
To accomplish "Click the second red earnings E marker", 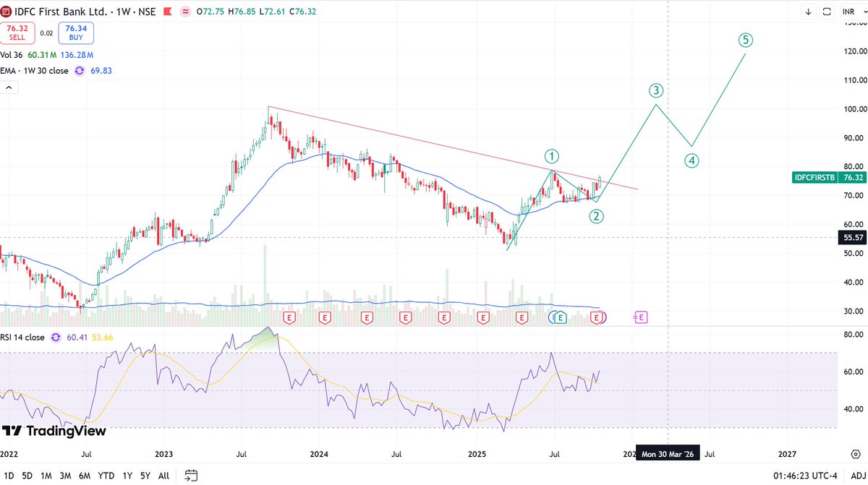I will 326,317.
